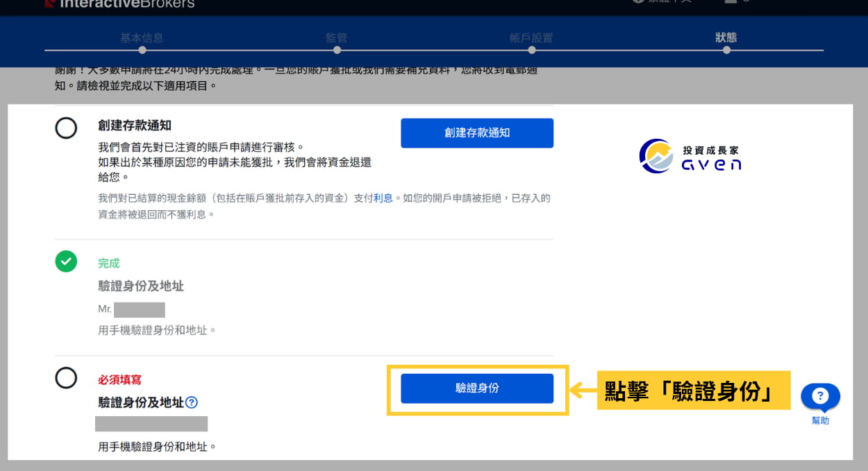Go to the 監管 step
Viewport: 868px width, 471px height.
(336, 37)
